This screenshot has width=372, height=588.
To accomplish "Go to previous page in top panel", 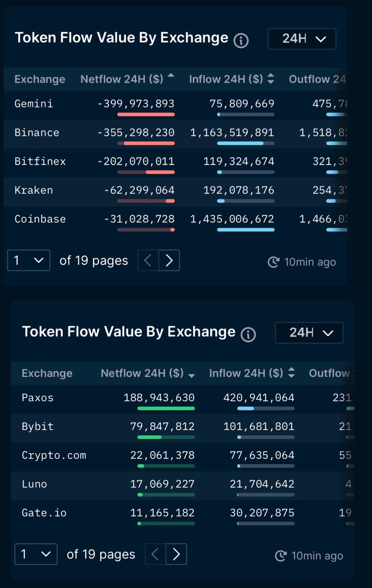I will pyautogui.click(x=149, y=260).
